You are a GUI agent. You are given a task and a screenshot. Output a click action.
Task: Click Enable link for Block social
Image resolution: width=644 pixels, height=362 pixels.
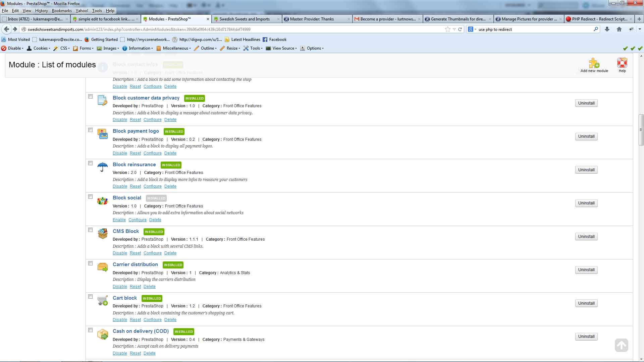(x=119, y=220)
